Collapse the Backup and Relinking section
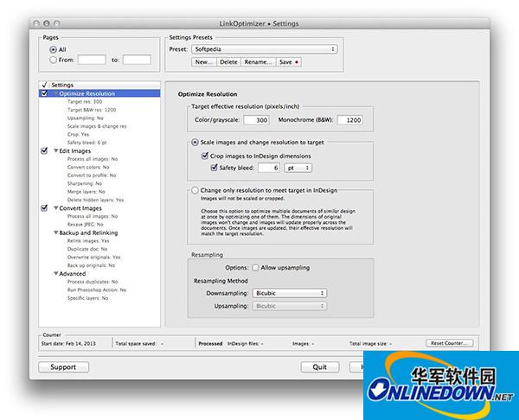The image size is (519, 420). tap(56, 232)
